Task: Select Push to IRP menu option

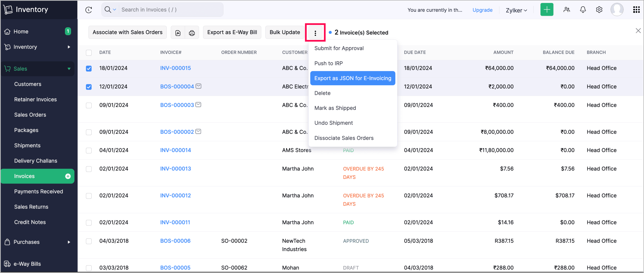Action: click(x=352, y=63)
